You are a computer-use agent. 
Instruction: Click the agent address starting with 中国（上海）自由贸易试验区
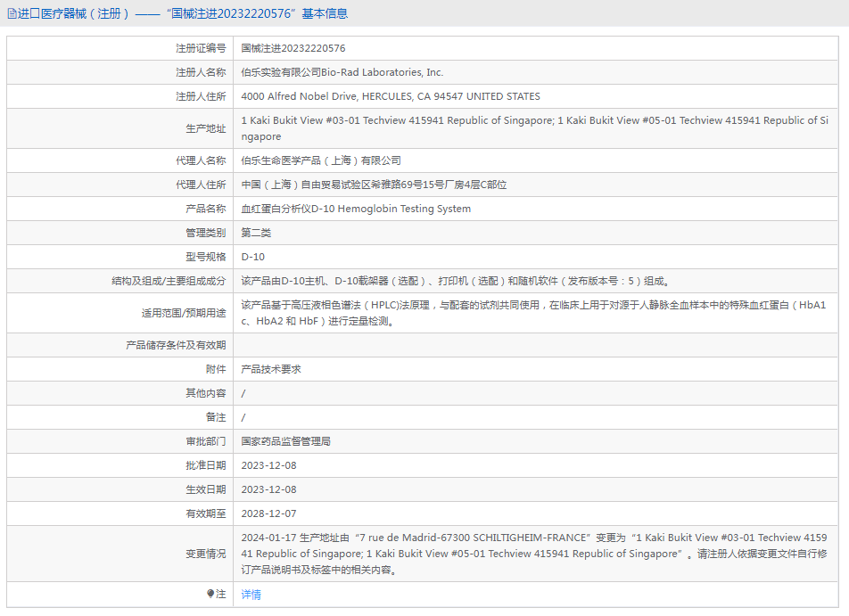pyautogui.click(x=375, y=185)
